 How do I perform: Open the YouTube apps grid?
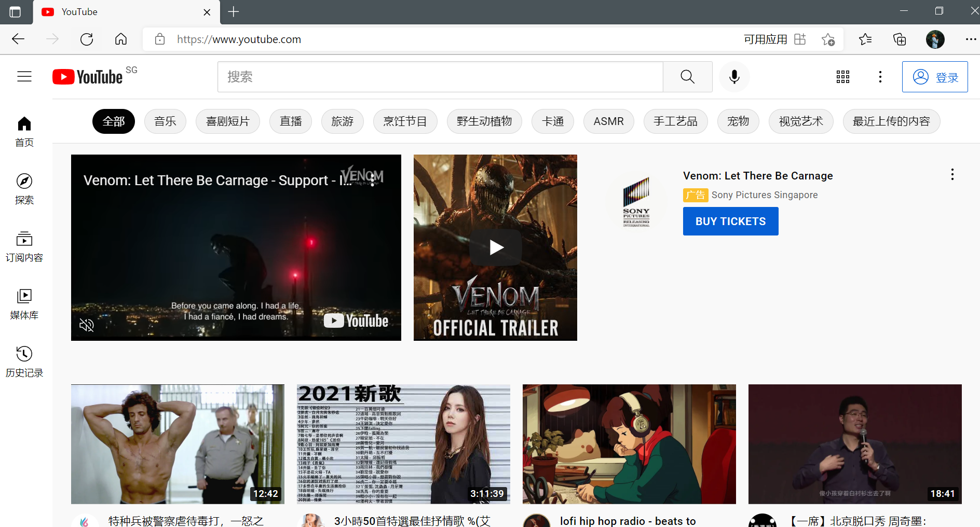pyautogui.click(x=842, y=77)
